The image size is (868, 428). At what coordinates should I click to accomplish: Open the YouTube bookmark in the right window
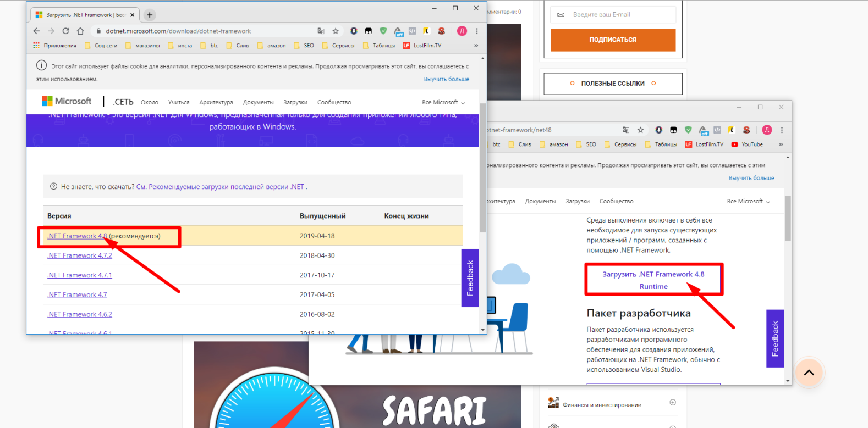pos(747,144)
